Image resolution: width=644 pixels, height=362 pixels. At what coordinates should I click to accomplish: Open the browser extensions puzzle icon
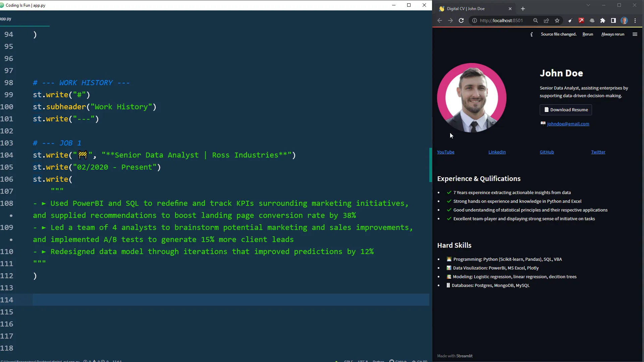click(603, 20)
